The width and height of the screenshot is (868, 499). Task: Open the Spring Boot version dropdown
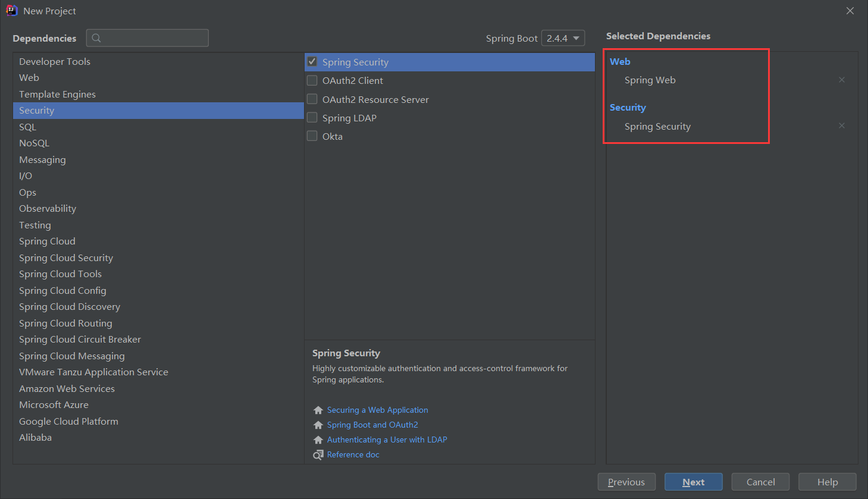[563, 38]
